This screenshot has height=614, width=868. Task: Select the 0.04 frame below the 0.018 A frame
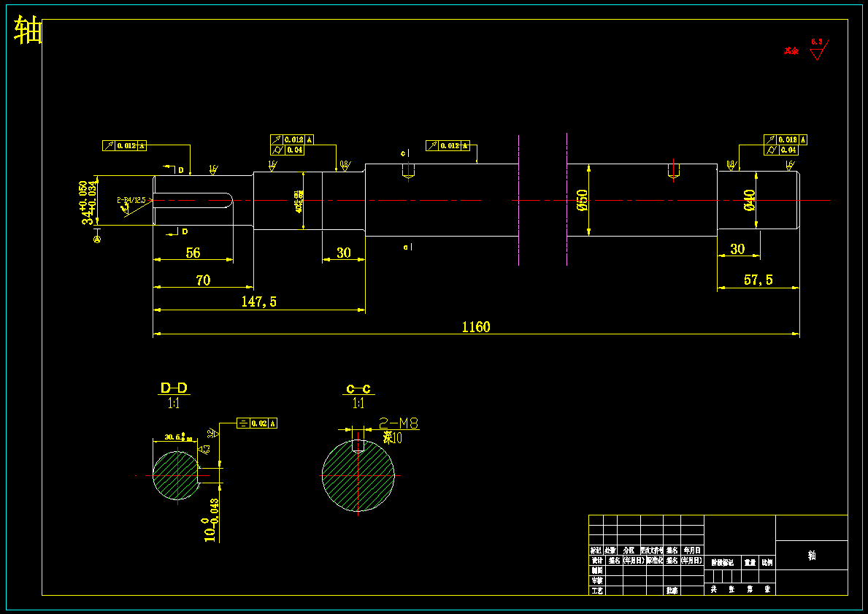[781, 150]
